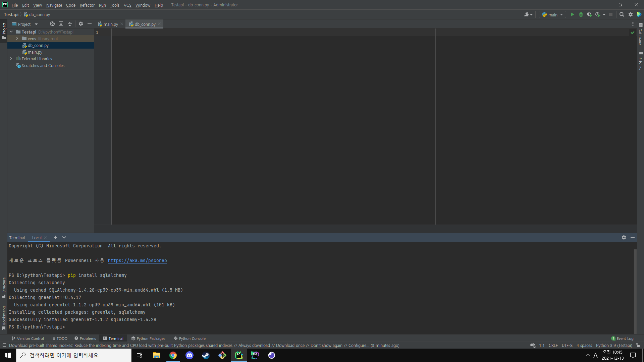Open the Python Packages tool window
The width and height of the screenshot is (644, 362).
[148, 339]
